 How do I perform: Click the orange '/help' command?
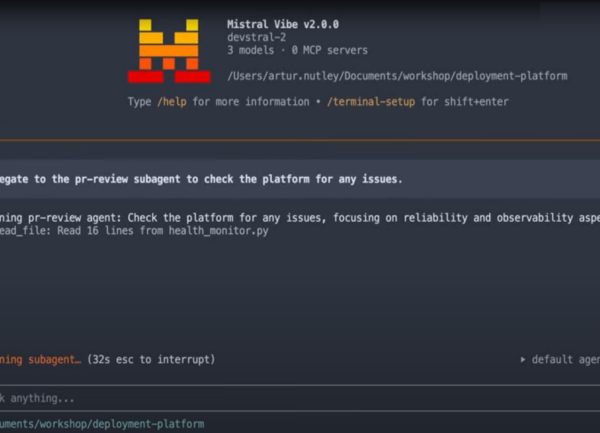172,102
